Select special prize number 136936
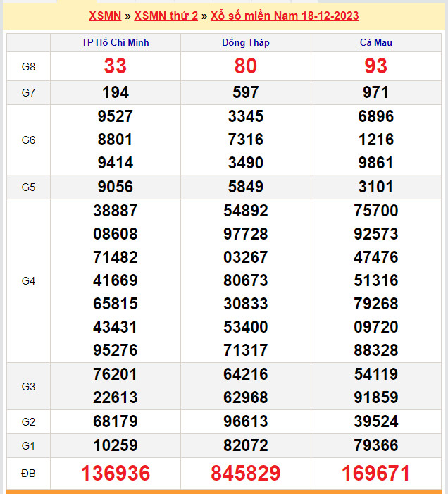Viewport: 448px width, 494px height. (x=116, y=474)
